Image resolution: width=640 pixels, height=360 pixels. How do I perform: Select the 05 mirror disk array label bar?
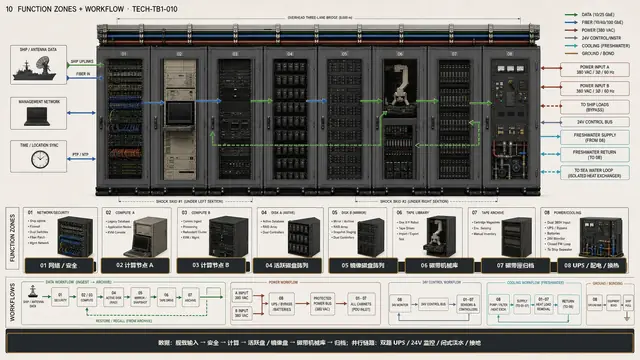pos(363,265)
